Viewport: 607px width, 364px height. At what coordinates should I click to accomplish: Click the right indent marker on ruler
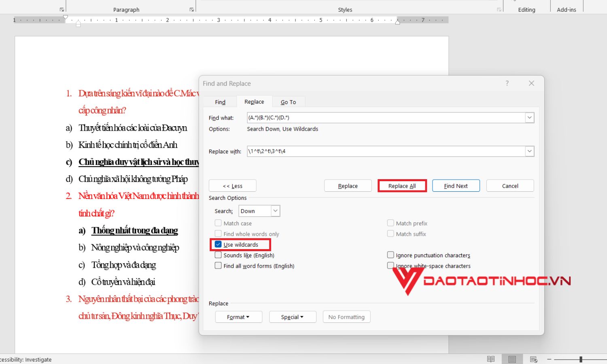point(397,22)
